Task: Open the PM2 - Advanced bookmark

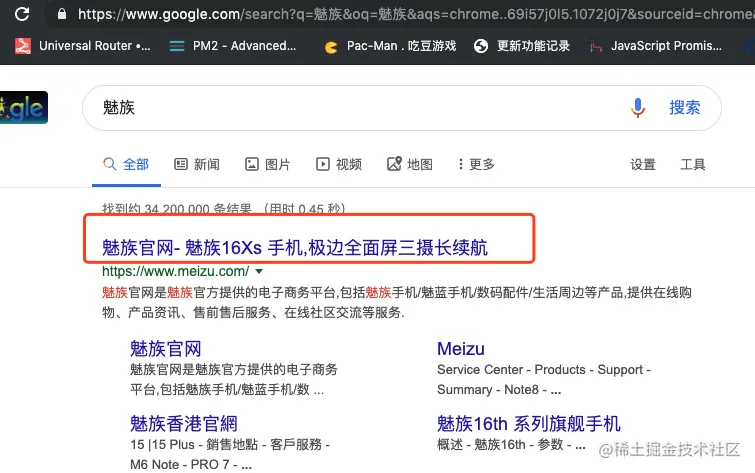Action: pyautogui.click(x=234, y=46)
